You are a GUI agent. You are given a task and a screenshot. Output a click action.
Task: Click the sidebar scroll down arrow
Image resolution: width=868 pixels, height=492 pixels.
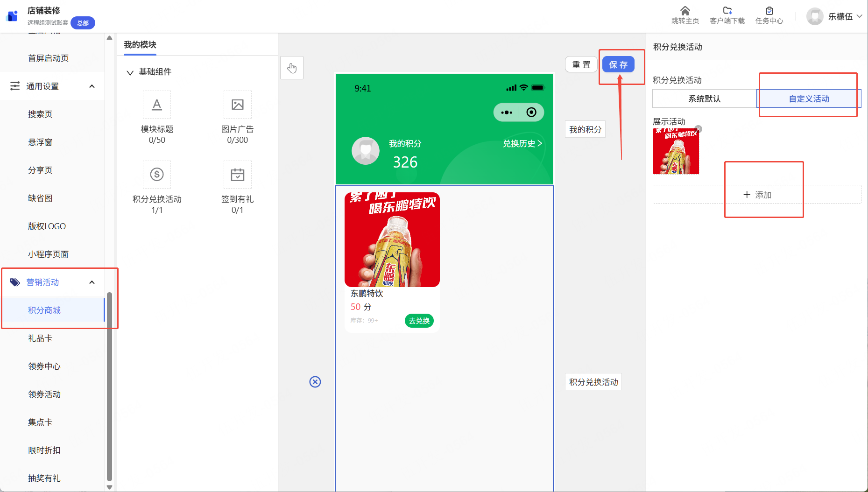pyautogui.click(x=109, y=487)
